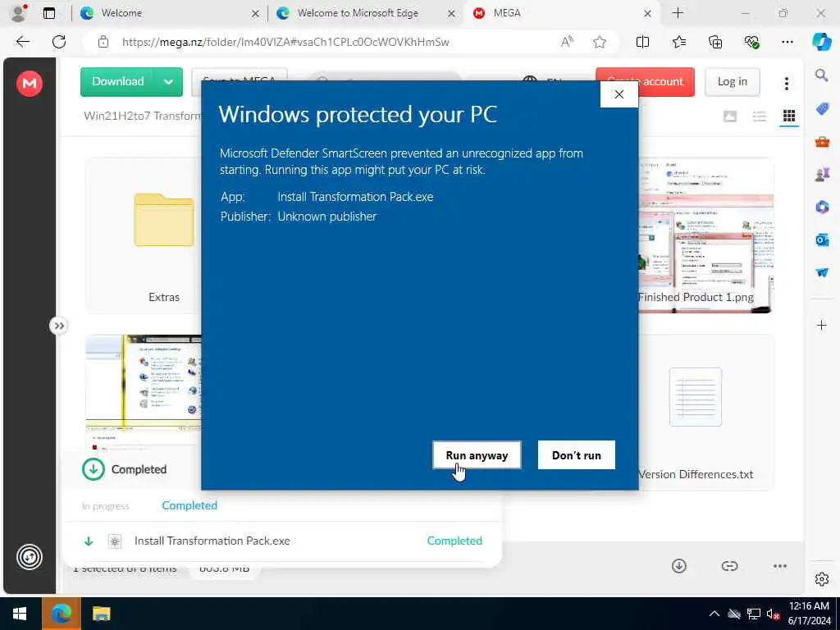Open bottom bar more options ellipsis
This screenshot has height=630, width=840.
point(780,566)
